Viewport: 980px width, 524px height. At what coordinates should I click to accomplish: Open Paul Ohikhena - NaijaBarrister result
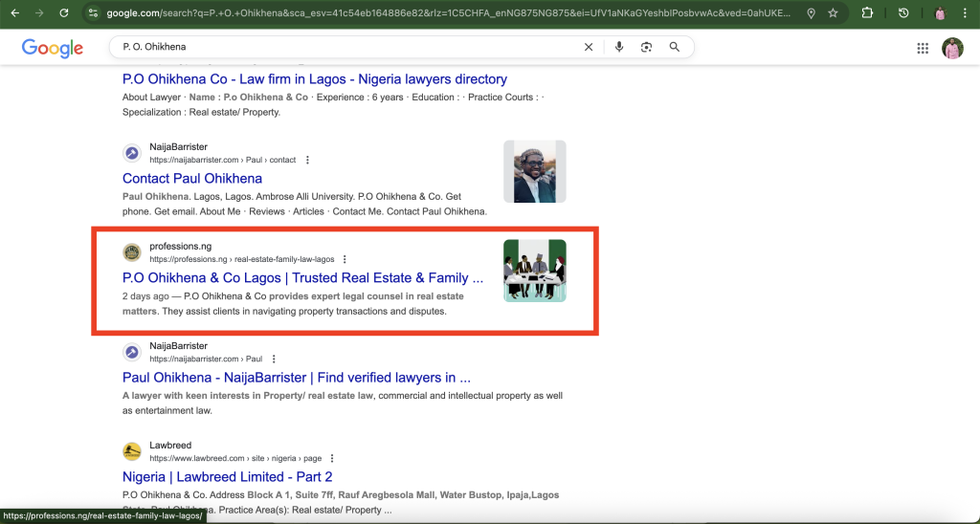tap(297, 378)
